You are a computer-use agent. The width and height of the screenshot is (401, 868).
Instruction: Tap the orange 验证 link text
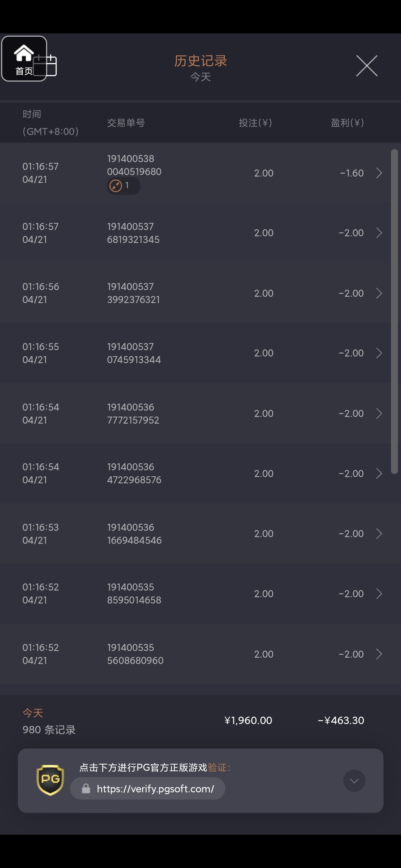[x=217, y=767]
